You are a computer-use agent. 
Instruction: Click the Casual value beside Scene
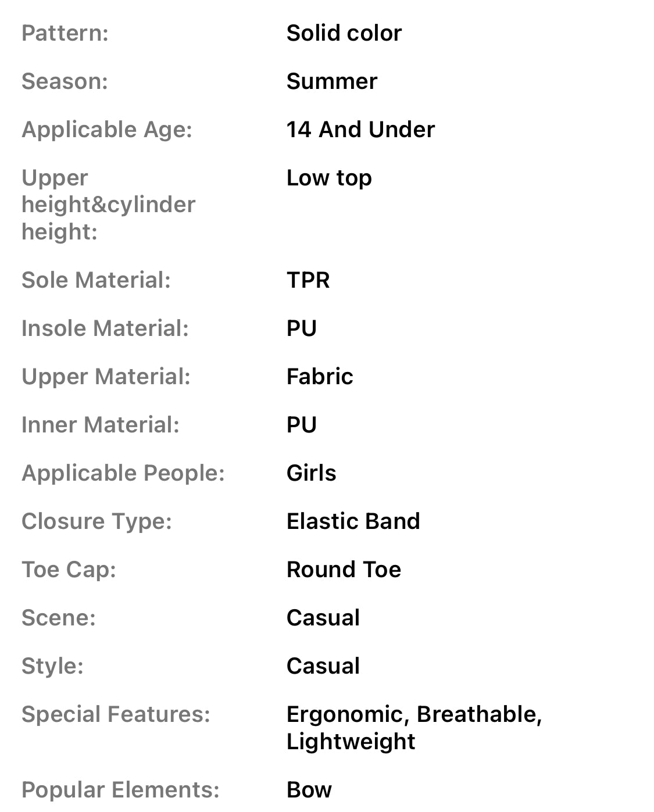(323, 618)
